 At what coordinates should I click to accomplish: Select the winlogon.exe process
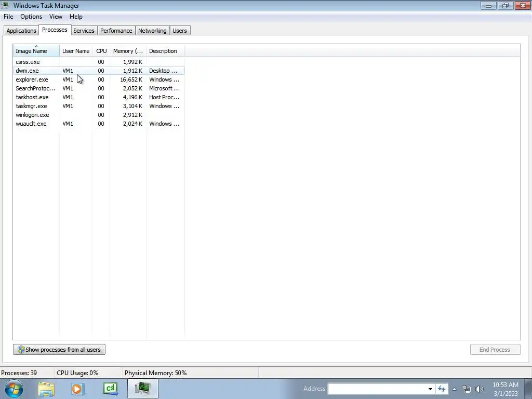point(99,115)
